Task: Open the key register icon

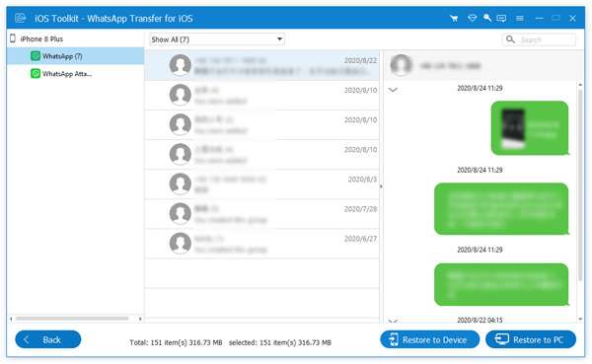Action: (x=487, y=18)
